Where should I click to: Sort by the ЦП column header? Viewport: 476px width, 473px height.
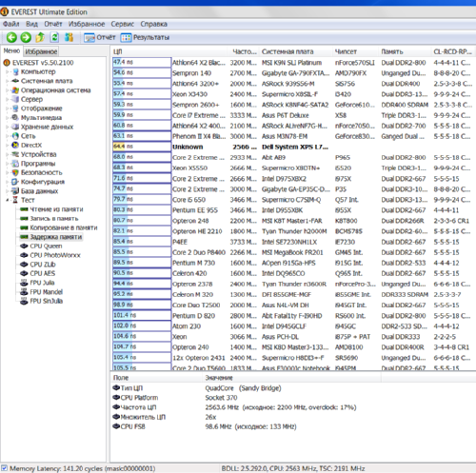tap(169, 51)
